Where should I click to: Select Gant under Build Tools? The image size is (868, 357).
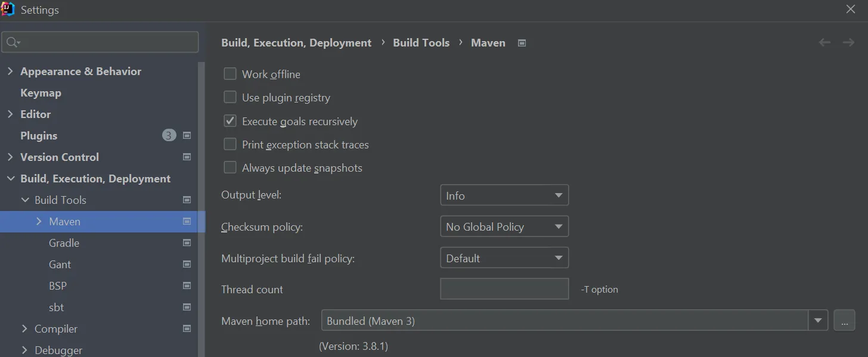click(x=60, y=265)
